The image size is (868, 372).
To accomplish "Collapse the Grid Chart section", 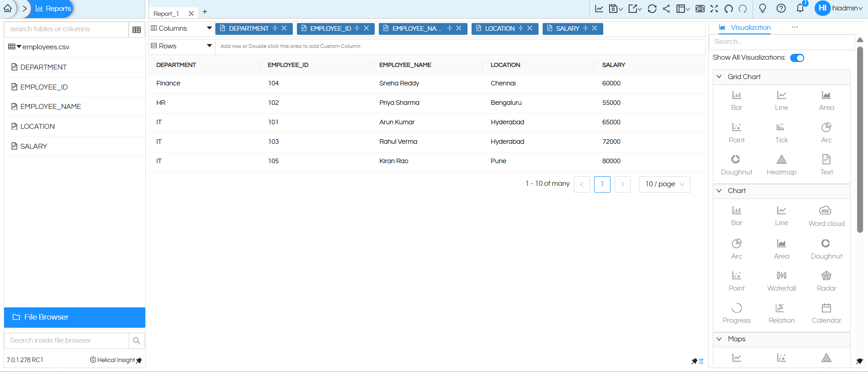I will click(719, 77).
